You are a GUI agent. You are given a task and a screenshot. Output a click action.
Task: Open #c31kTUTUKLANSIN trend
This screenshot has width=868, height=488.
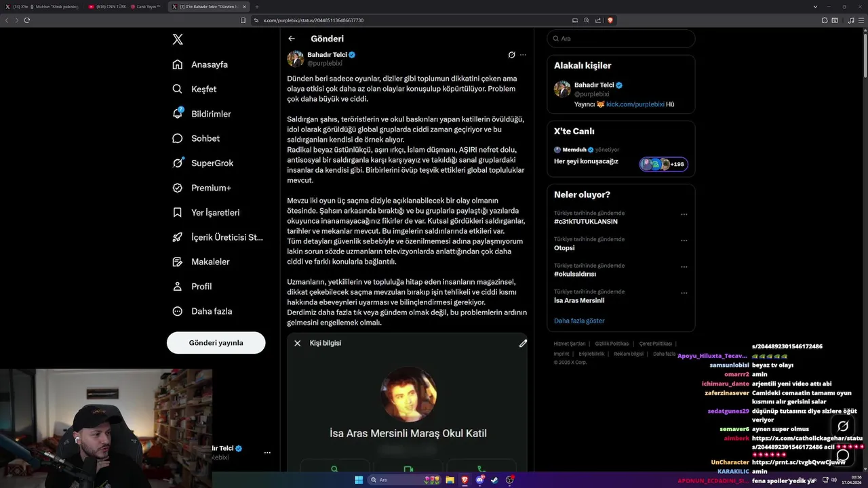[x=586, y=222]
